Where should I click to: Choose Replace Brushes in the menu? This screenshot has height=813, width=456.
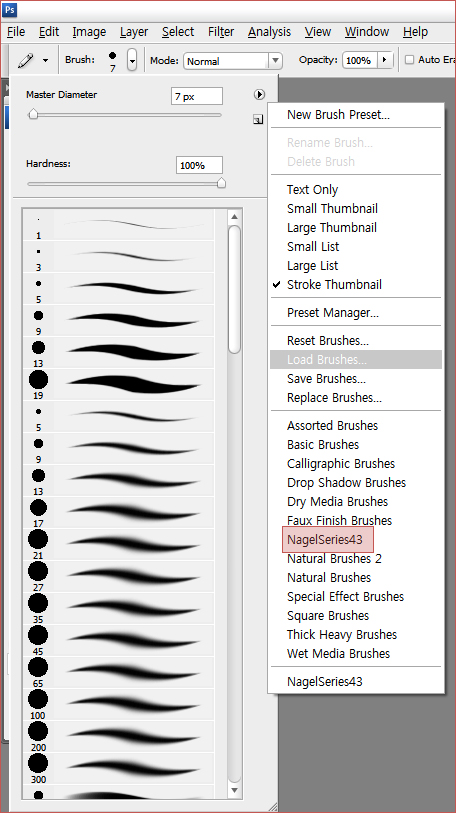coord(334,398)
